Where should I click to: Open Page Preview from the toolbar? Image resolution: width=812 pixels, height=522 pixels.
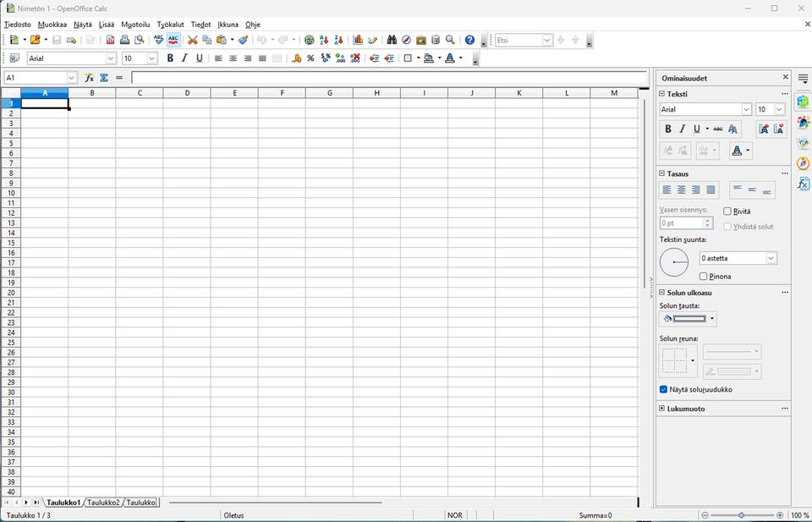click(140, 40)
